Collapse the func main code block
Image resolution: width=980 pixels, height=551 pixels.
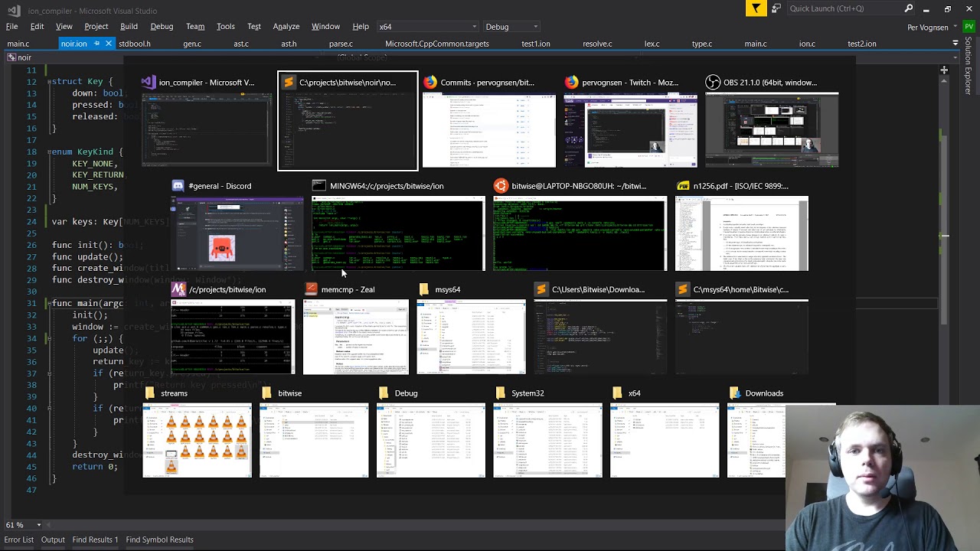click(x=47, y=304)
